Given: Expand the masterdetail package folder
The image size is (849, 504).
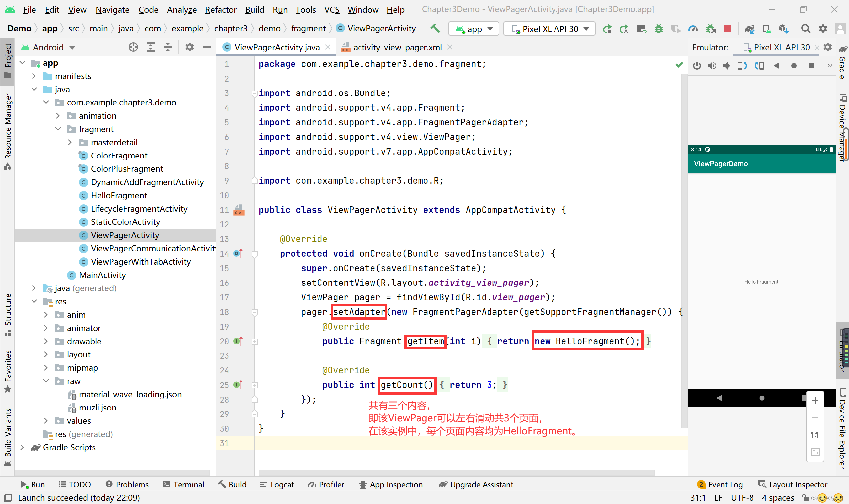Looking at the screenshot, I should click(x=70, y=142).
